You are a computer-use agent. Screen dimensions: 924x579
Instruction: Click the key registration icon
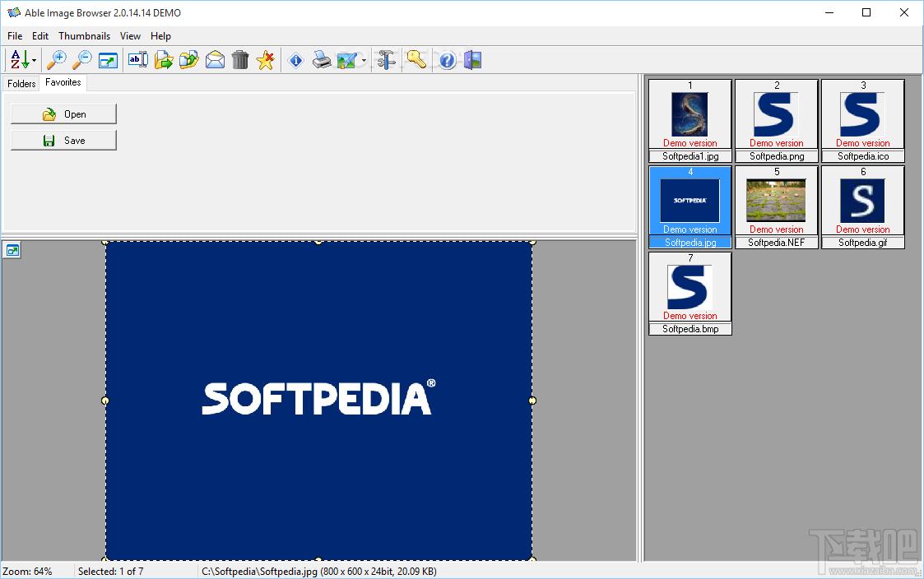416,59
